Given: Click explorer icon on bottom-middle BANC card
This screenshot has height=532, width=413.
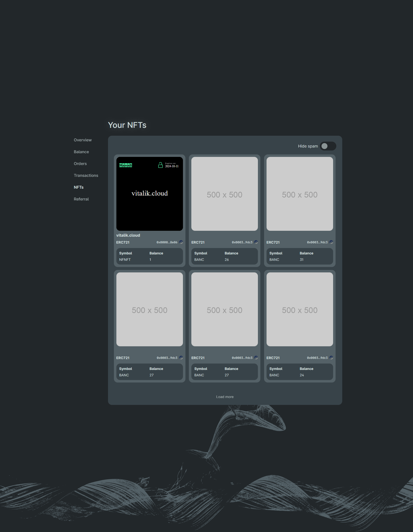Looking at the screenshot, I should [x=256, y=358].
